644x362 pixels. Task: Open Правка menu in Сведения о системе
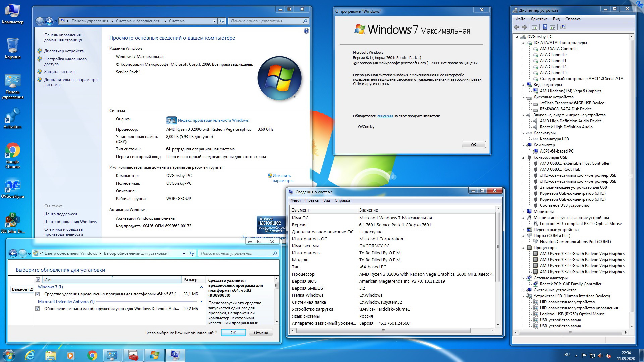tap(312, 200)
